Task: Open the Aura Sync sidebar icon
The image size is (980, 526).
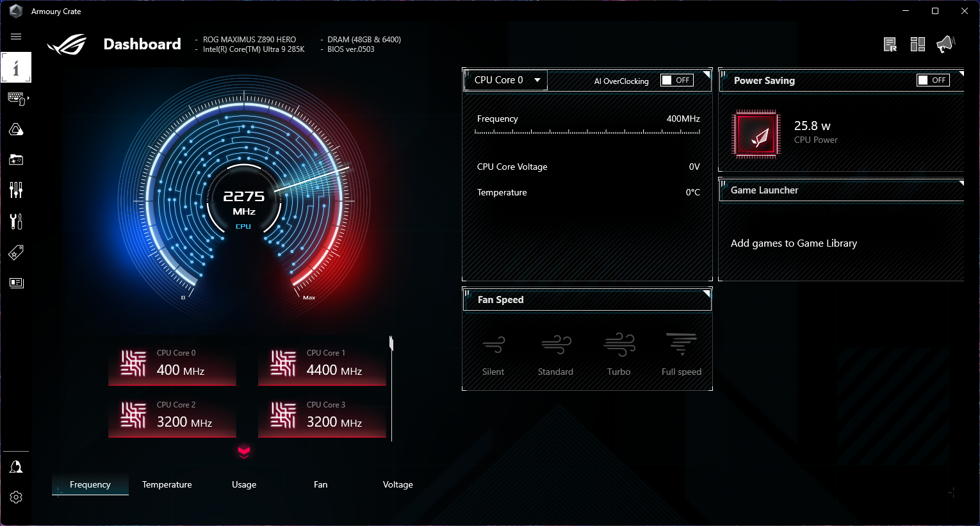Action: click(x=16, y=129)
